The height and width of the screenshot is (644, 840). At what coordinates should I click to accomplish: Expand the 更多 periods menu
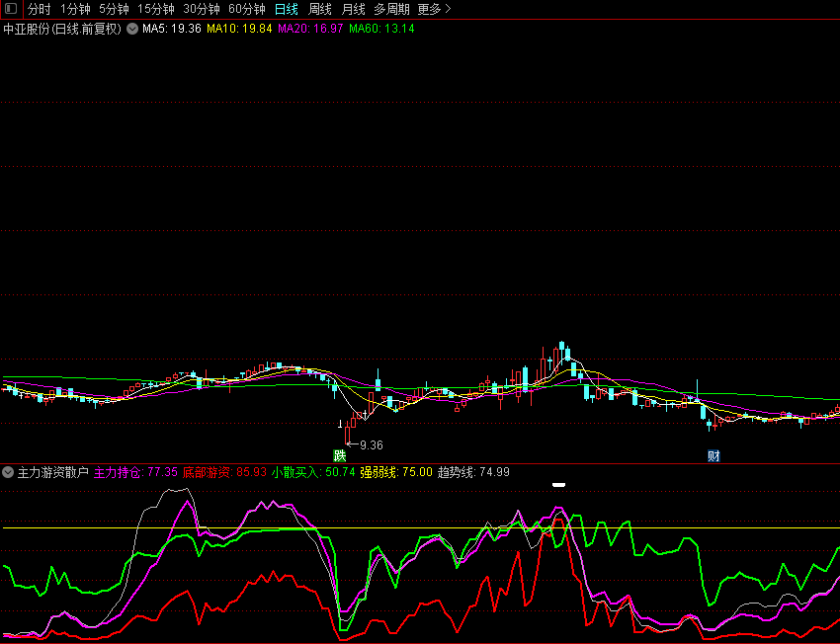point(434,9)
